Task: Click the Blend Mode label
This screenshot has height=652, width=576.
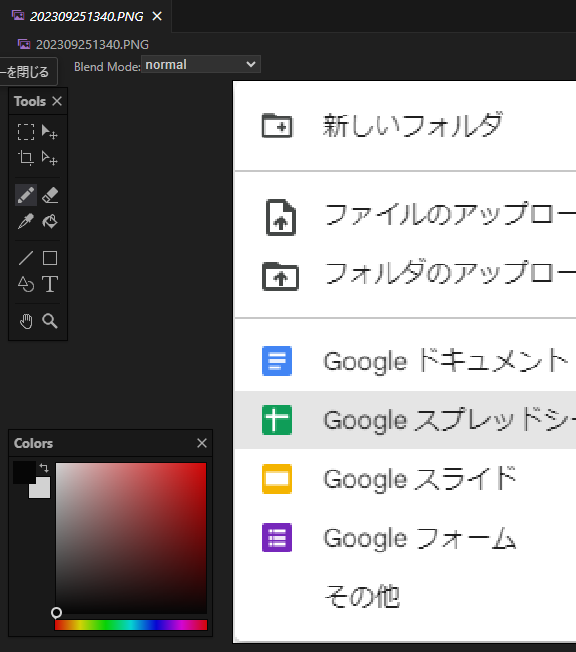Action: pos(107,67)
